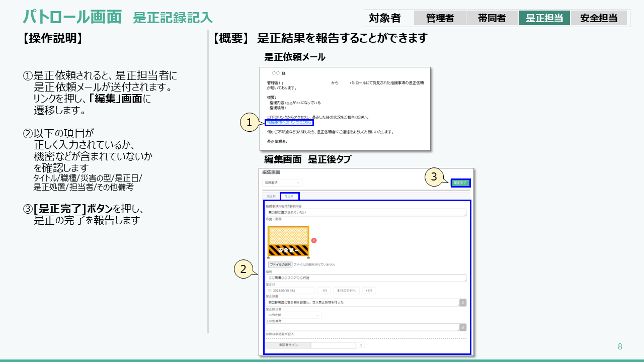Click the 場所 location input field

pyautogui.click(x=366, y=278)
